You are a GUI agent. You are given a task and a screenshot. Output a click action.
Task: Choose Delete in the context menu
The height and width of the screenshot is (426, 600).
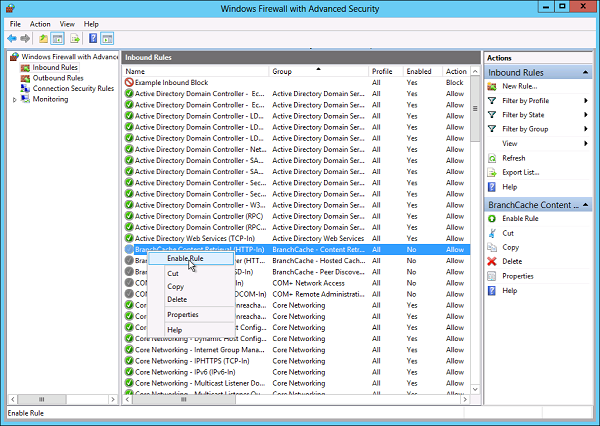coord(191,299)
